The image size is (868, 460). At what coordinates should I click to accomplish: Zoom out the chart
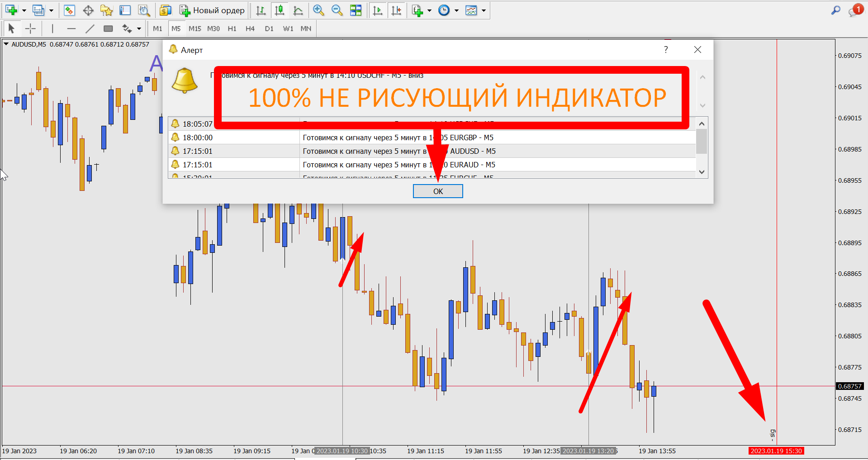(337, 10)
